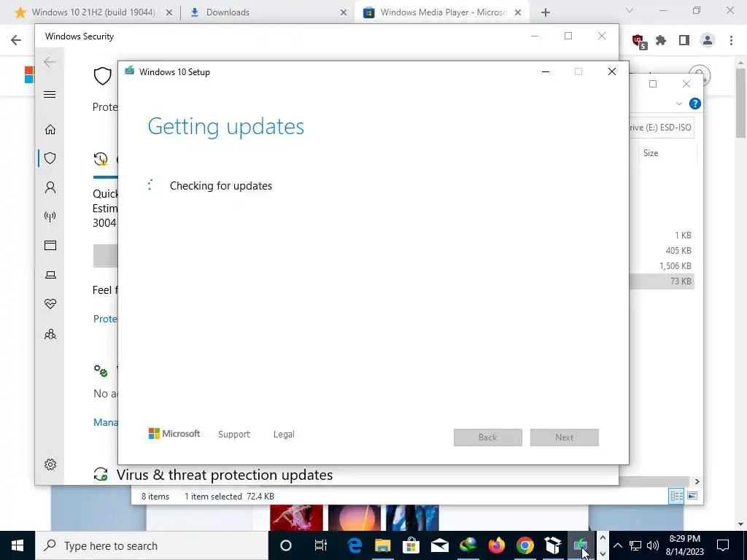Close the Downloads browser tab
747x560 pixels.
click(344, 13)
